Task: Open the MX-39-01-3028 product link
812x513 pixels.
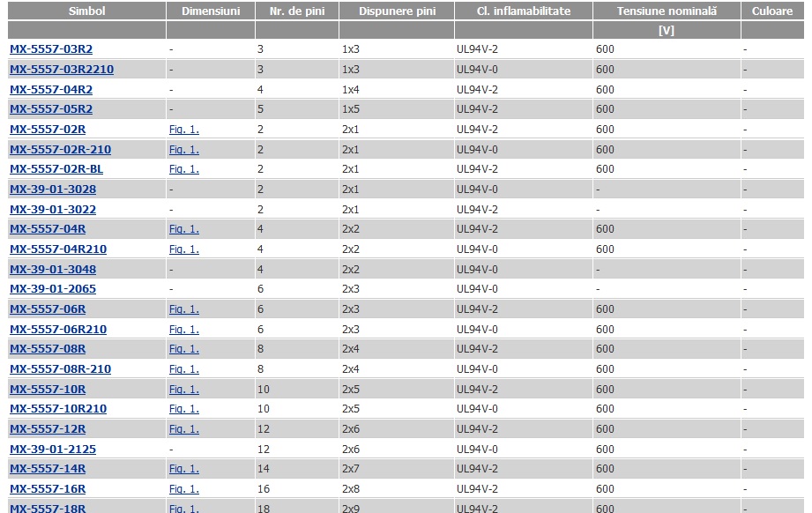Action: pos(53,190)
